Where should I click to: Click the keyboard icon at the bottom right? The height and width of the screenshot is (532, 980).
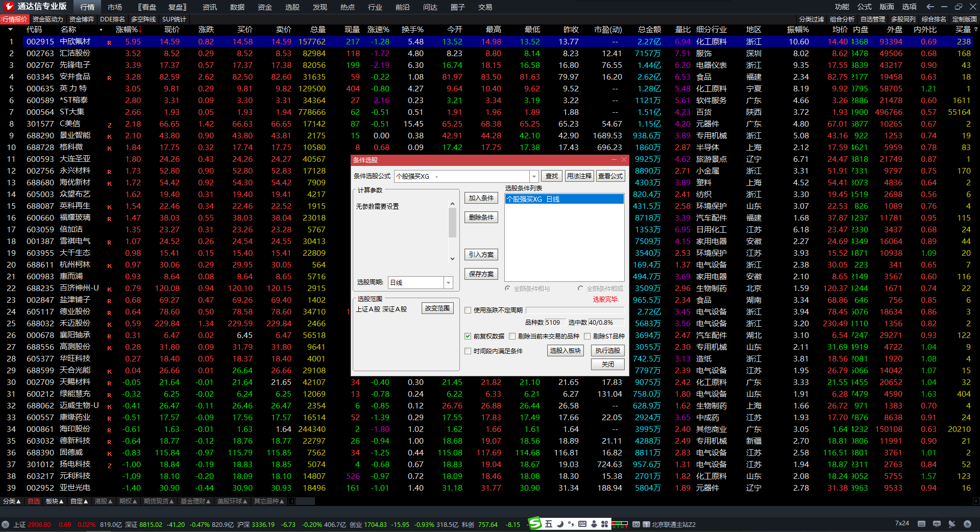pyautogui.click(x=921, y=524)
